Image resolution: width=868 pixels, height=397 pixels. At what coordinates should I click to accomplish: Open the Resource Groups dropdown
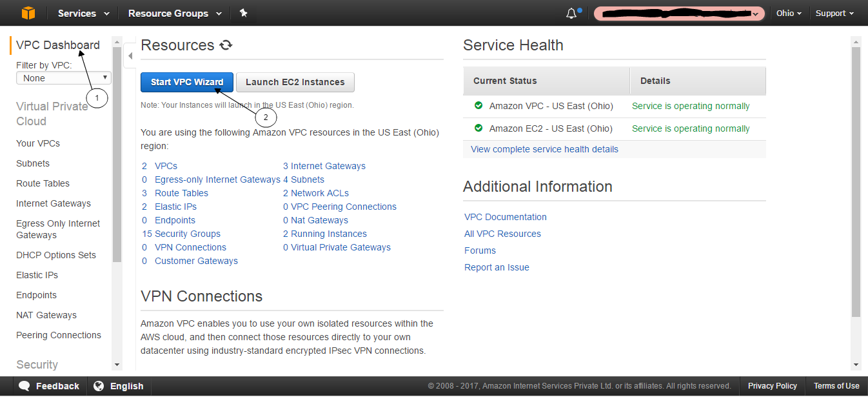pos(175,13)
